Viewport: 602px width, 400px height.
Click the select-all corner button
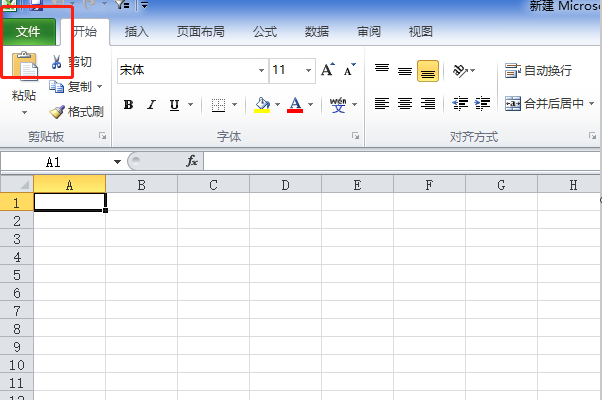[17, 184]
